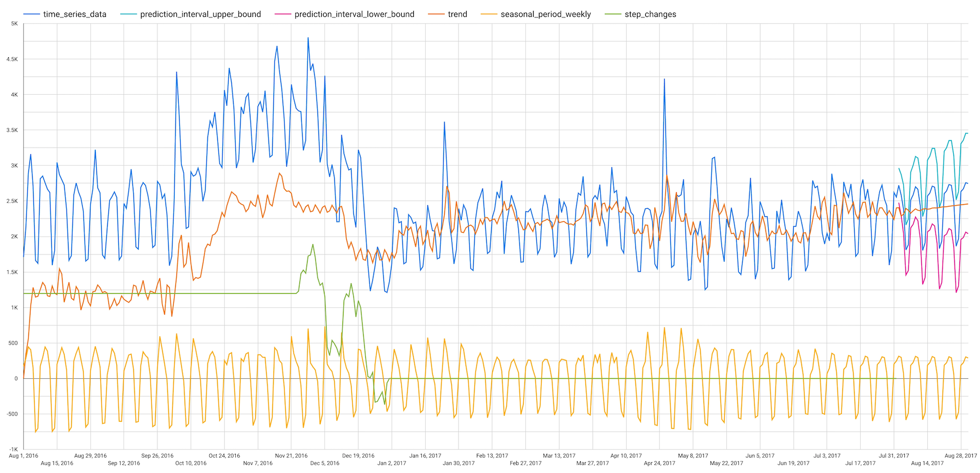Click the 3K y-axis label
Viewport: 980px width, 473px height.
14,166
